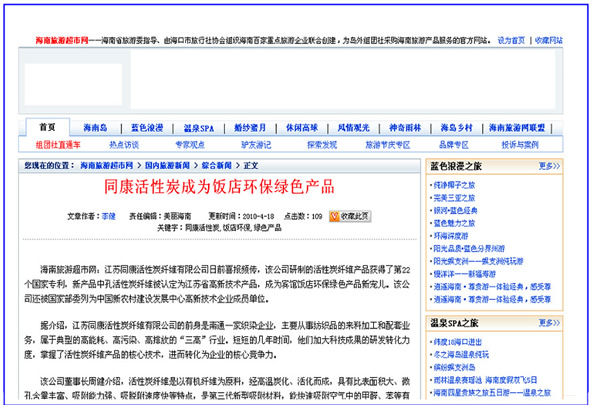This screenshot has height=405, width=600.
Task: Switch to the 海南岛 tab
Action: pyautogui.click(x=96, y=128)
